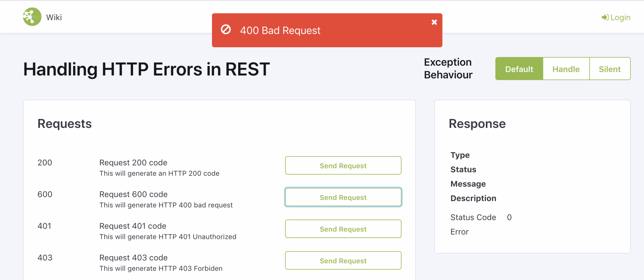Click the Login link text

pyautogui.click(x=620, y=18)
